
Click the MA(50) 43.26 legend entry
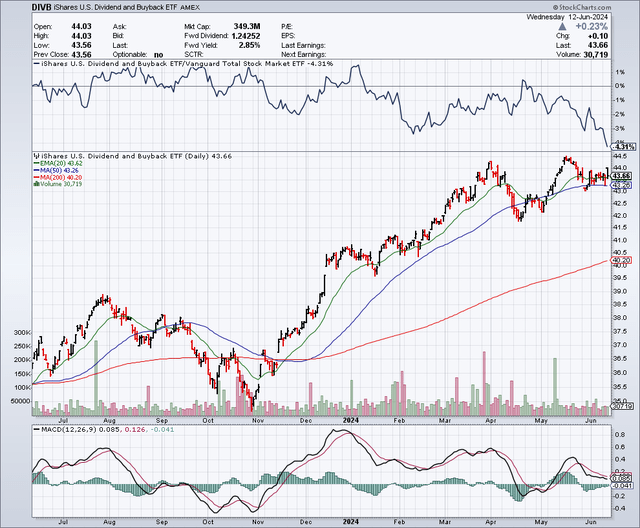coord(57,170)
